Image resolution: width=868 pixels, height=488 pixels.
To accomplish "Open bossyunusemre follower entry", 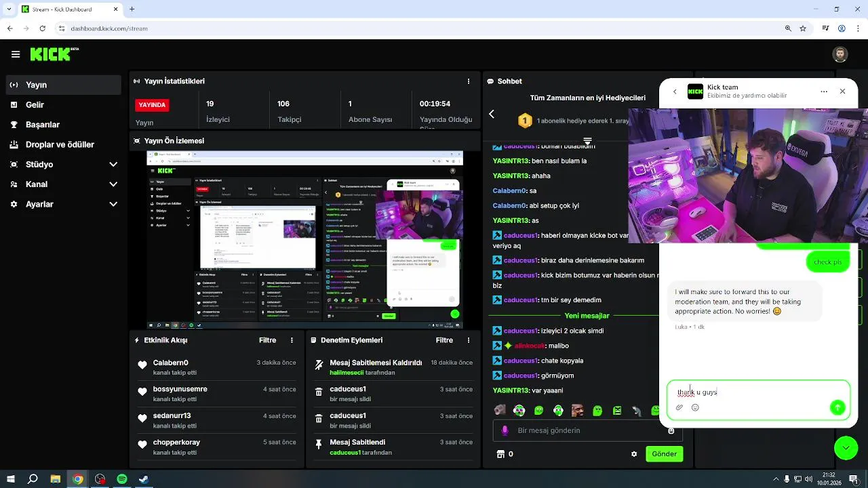I will [x=180, y=389].
